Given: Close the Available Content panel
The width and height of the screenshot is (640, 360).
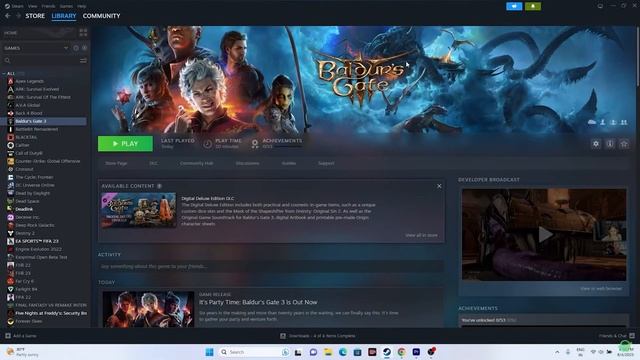Looking at the screenshot, I should 439,186.
